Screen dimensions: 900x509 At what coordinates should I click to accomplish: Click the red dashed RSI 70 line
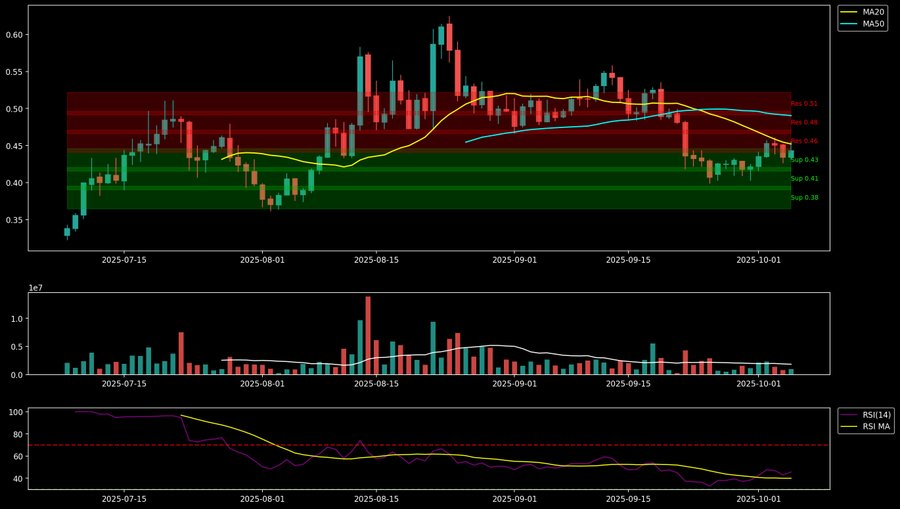coord(400,445)
